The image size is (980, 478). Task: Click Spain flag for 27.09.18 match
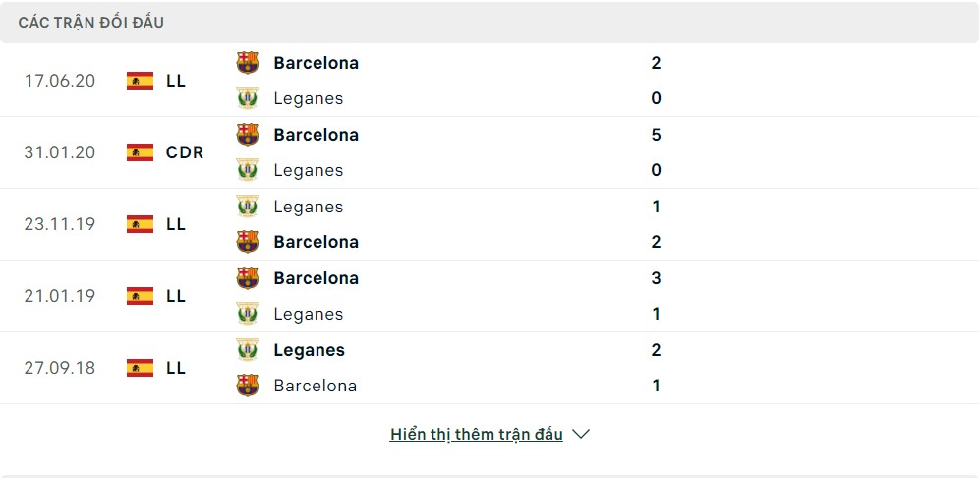140,368
